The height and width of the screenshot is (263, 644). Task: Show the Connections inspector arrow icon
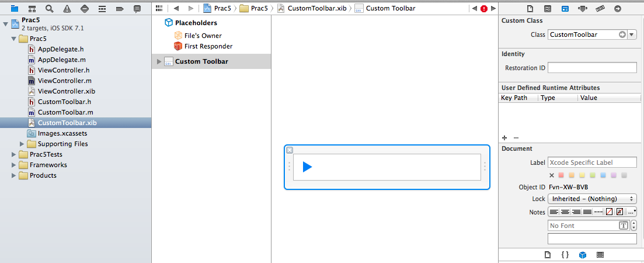618,8
